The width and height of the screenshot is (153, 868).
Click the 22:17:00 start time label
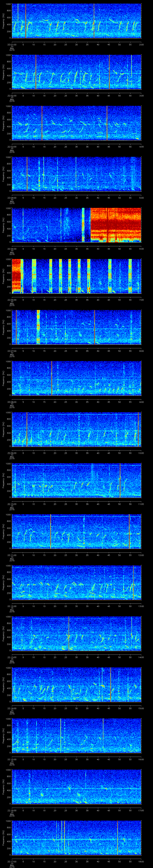(x=12, y=862)
